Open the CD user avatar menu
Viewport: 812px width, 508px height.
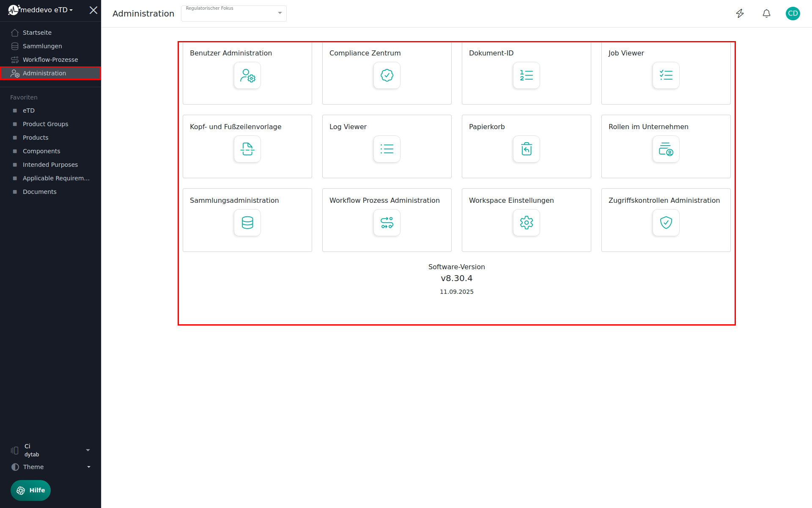coord(793,14)
